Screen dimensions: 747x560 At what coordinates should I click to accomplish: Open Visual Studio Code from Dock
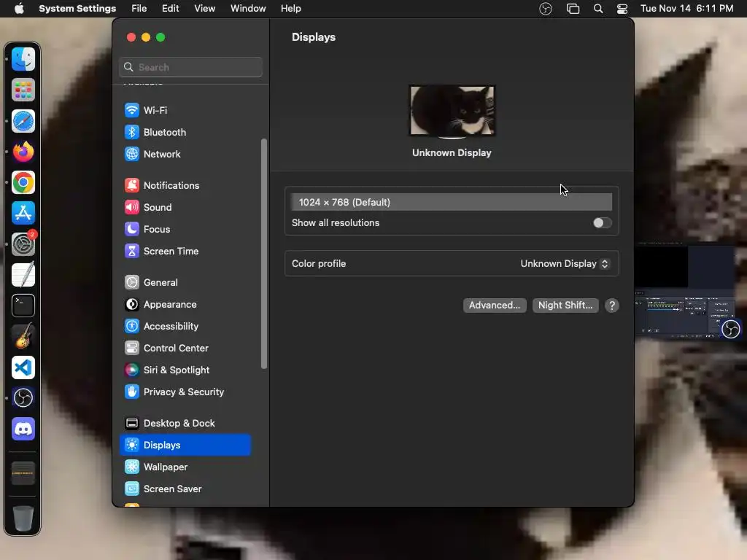click(x=23, y=367)
